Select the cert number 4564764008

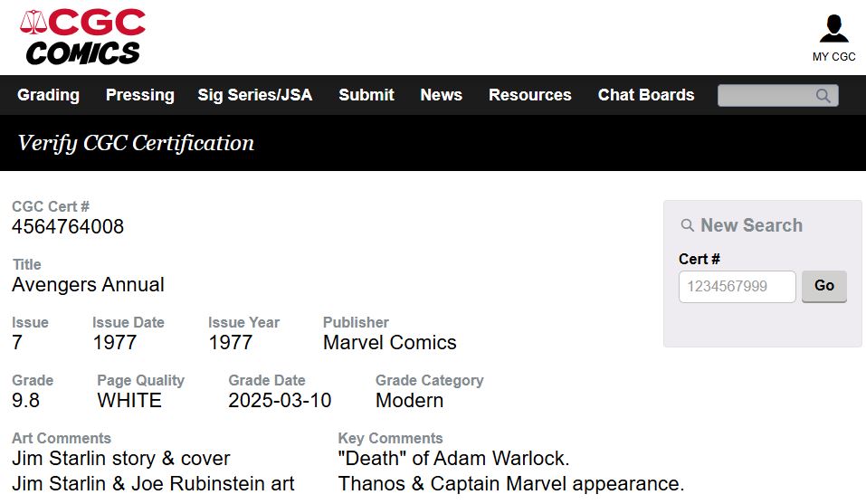point(68,227)
